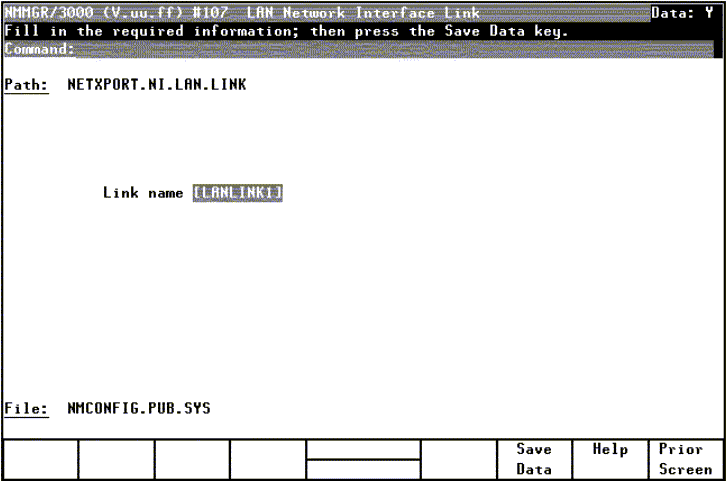Select the file name NMCONFIG.PUB.SYS
This screenshot has height=481, width=726.
[139, 408]
